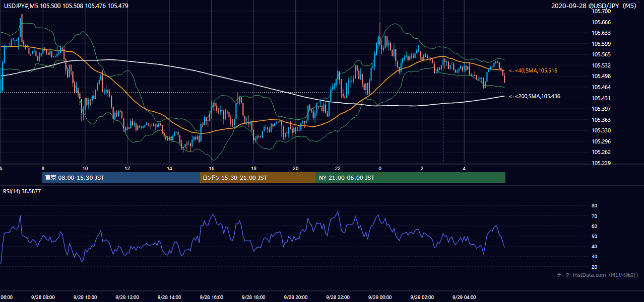Image resolution: width=644 pixels, height=302 pixels.
Task: Click the 9/28 22:00 time axis label
Action: click(x=337, y=297)
